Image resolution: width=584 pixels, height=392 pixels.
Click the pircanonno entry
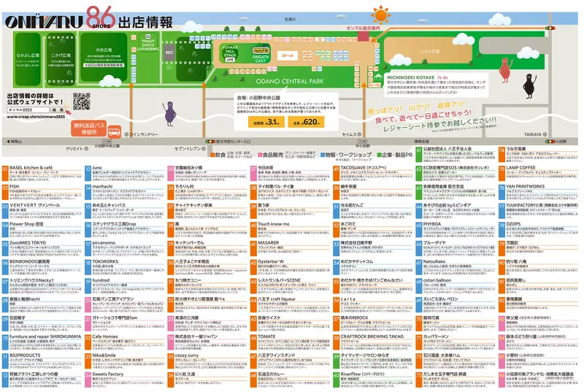coord(125,249)
